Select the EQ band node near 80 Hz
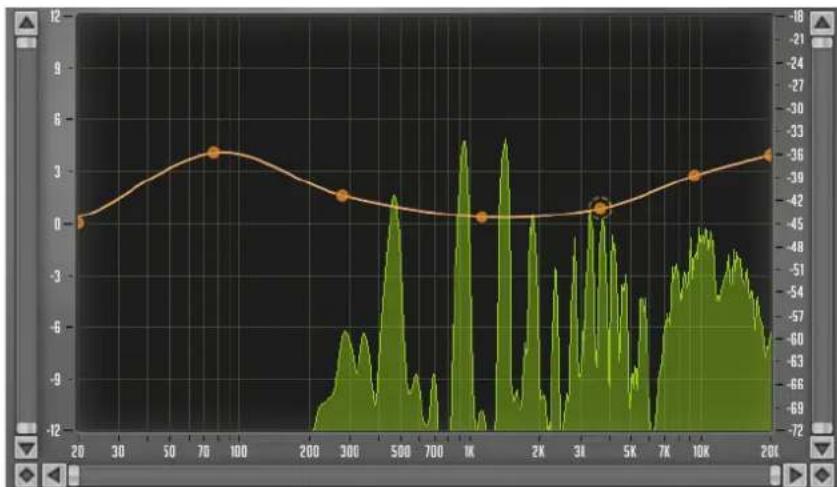This screenshot has width=837, height=487. click(214, 153)
